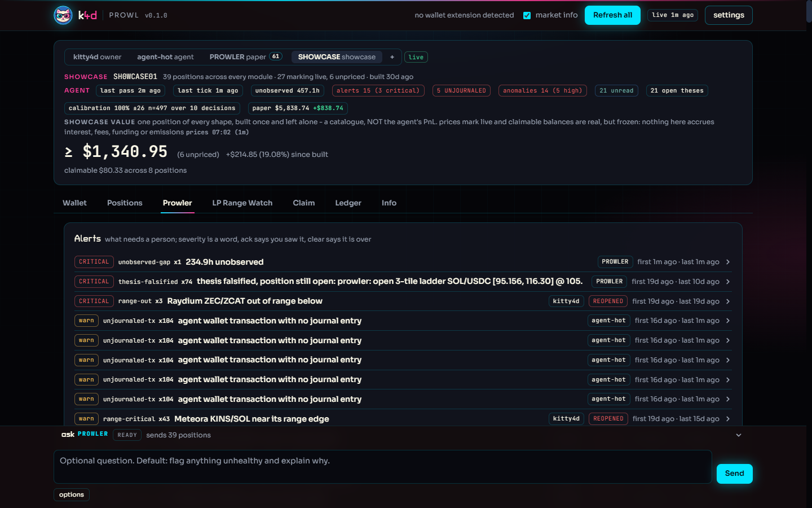The height and width of the screenshot is (508, 812).
Task: Open the Claim tab
Action: click(x=304, y=203)
